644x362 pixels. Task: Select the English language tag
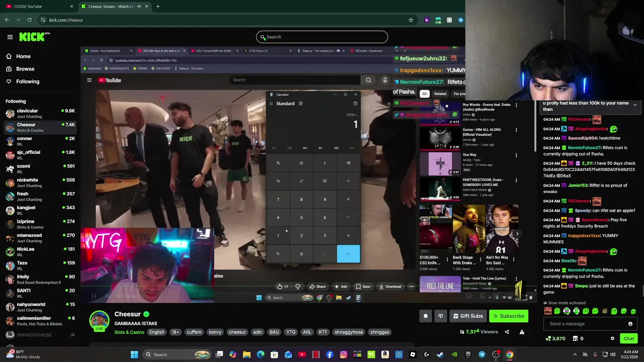tap(156, 332)
